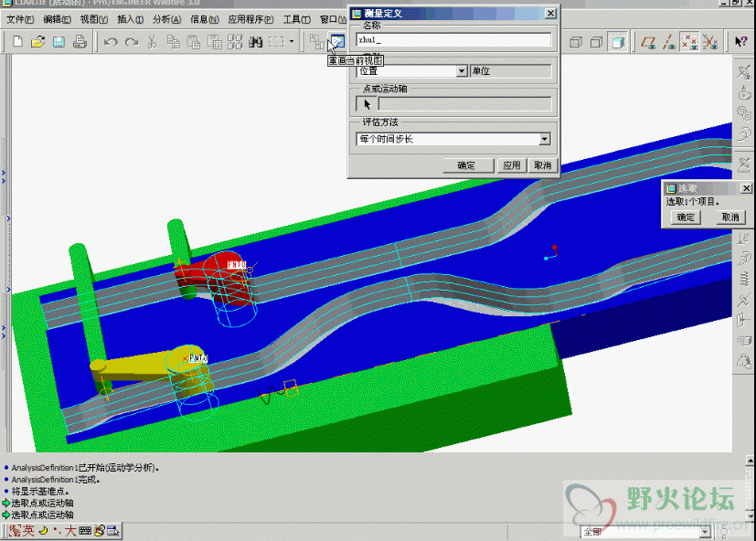Switch to wireframe display style
Image resolution: width=756 pixels, height=541 pixels.
click(x=576, y=42)
